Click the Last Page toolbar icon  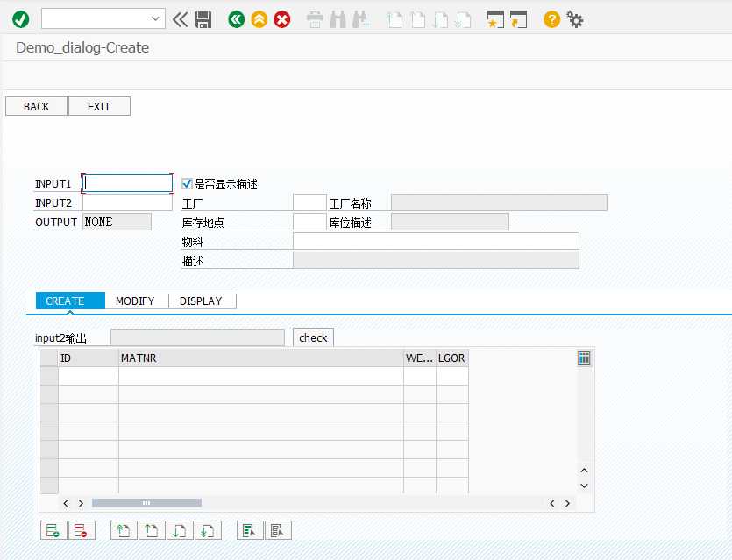pyautogui.click(x=463, y=19)
